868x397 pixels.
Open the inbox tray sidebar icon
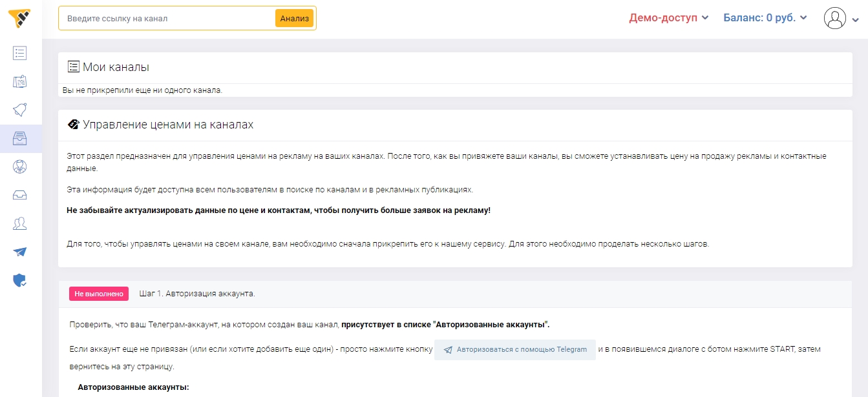click(x=19, y=195)
